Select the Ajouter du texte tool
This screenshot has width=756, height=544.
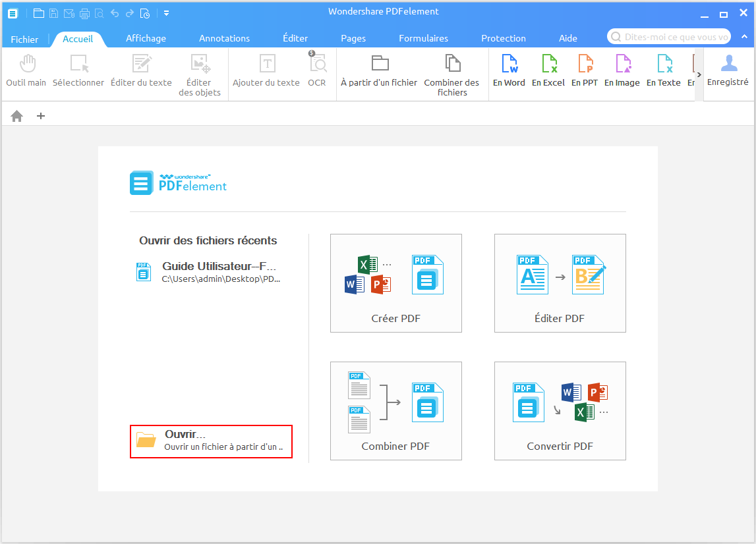(x=266, y=71)
